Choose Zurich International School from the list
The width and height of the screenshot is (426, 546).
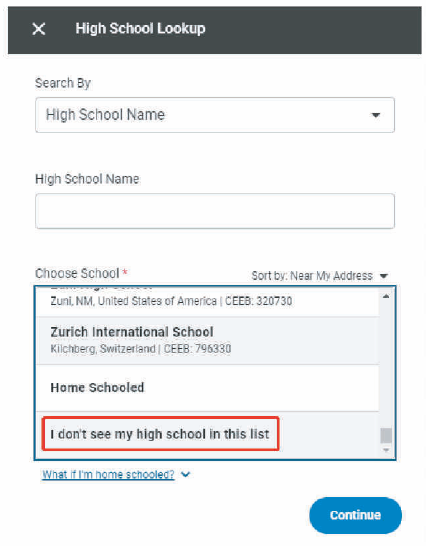[x=208, y=341]
